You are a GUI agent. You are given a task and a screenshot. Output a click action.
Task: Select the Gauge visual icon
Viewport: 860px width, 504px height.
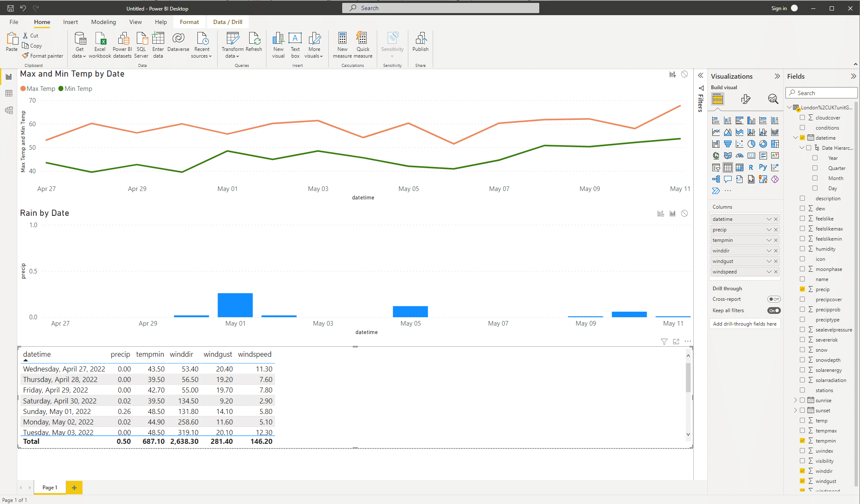pos(740,155)
